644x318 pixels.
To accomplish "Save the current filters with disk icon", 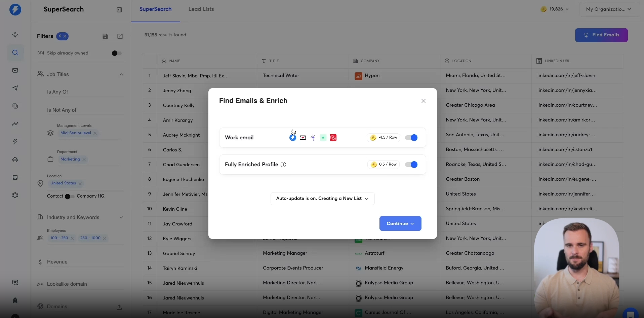I will point(105,36).
